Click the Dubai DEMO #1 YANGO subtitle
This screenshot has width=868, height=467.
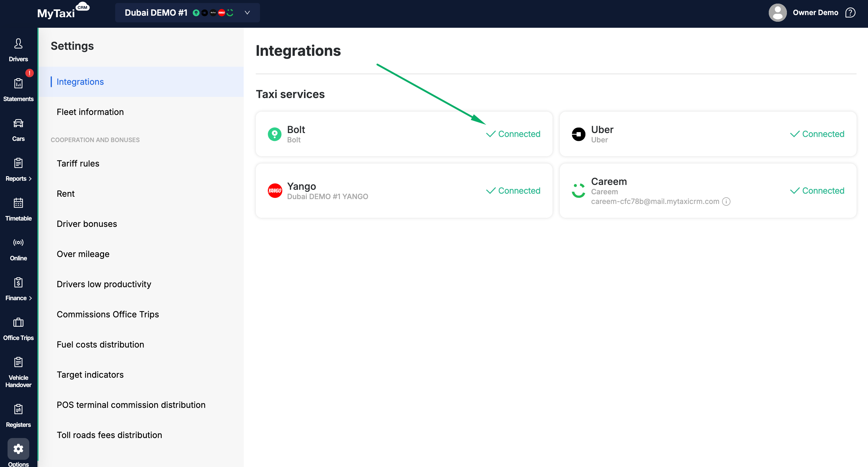(x=327, y=196)
